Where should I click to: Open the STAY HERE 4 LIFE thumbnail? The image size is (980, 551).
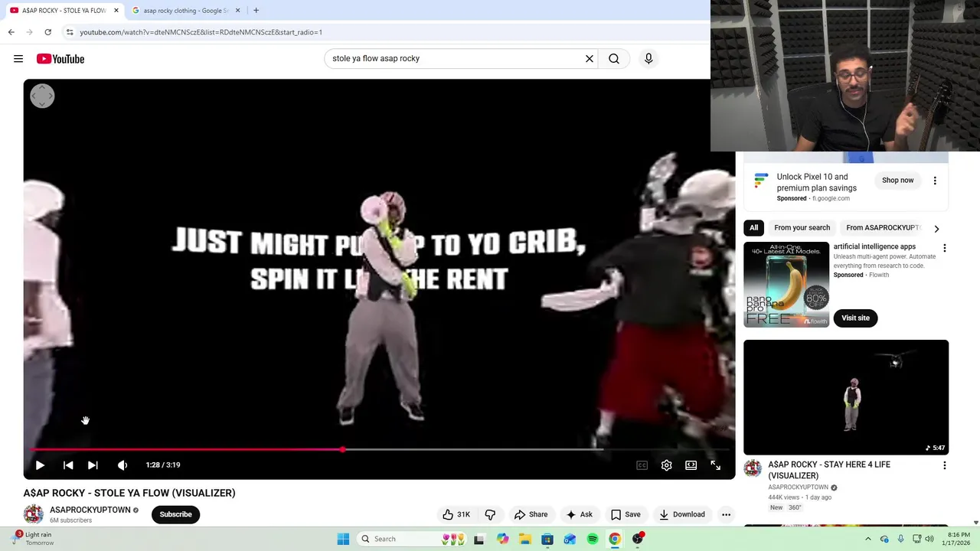coord(846,397)
